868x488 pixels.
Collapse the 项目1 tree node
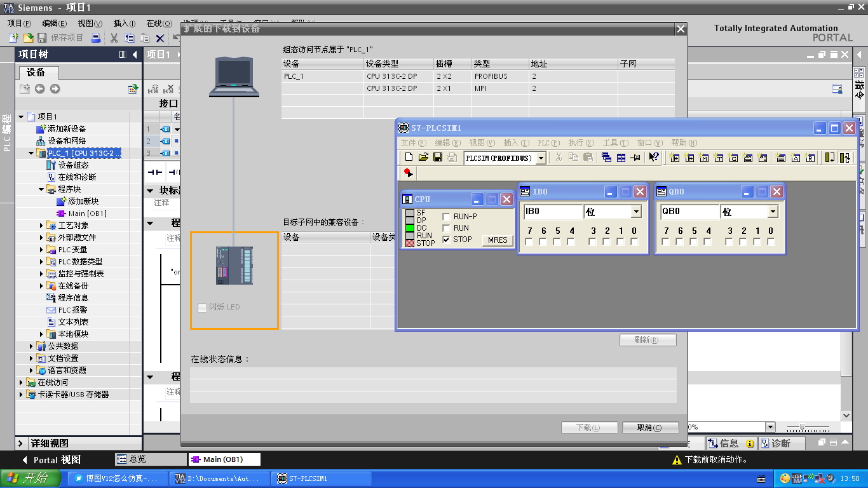pyautogui.click(x=21, y=117)
